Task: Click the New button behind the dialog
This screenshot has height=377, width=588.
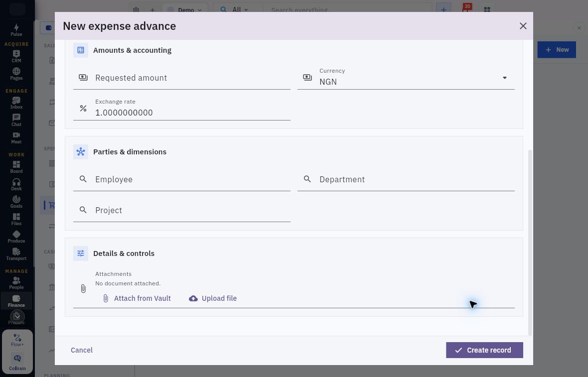Action: (x=557, y=50)
